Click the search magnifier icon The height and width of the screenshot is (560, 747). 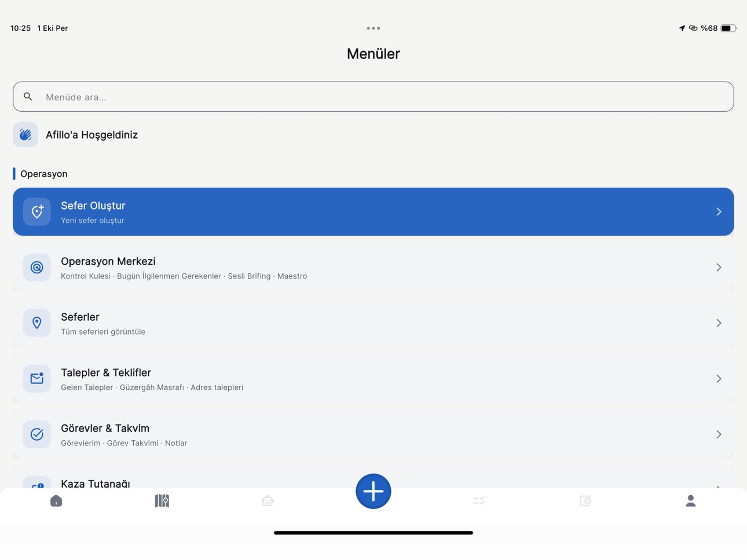pos(28,97)
